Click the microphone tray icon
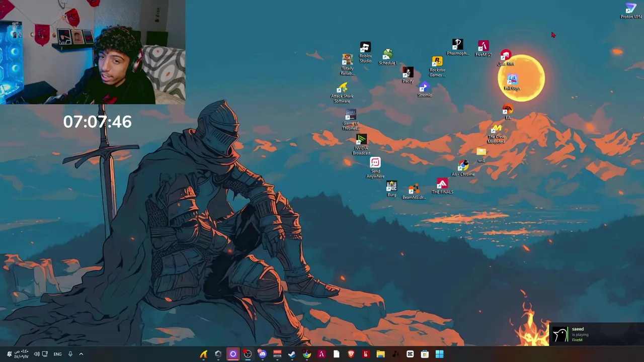The image size is (644, 362). click(70, 354)
